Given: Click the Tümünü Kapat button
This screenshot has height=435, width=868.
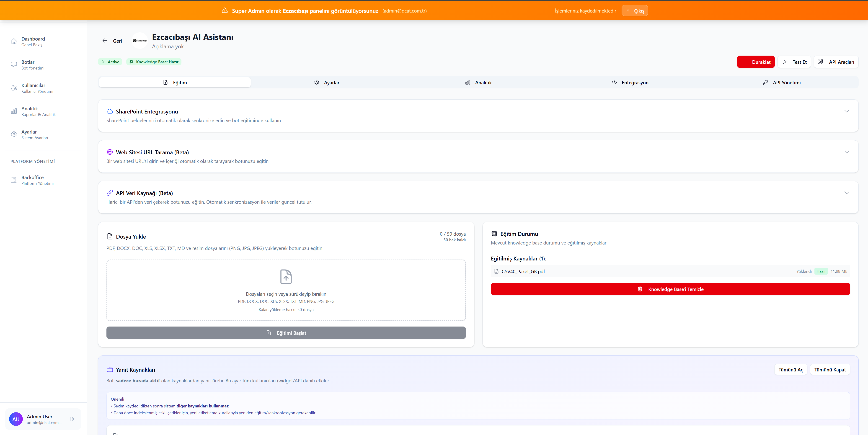Looking at the screenshot, I should tap(830, 370).
